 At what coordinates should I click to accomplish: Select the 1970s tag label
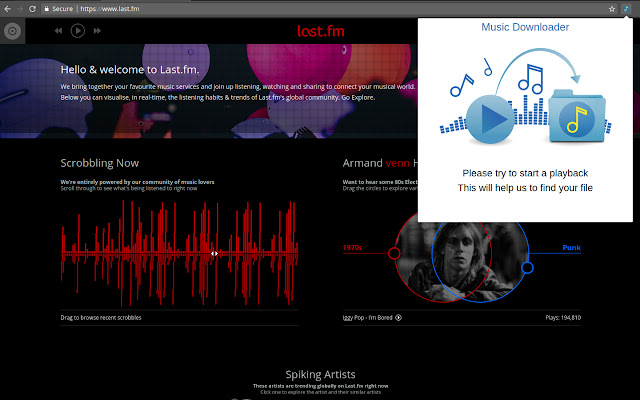(352, 248)
